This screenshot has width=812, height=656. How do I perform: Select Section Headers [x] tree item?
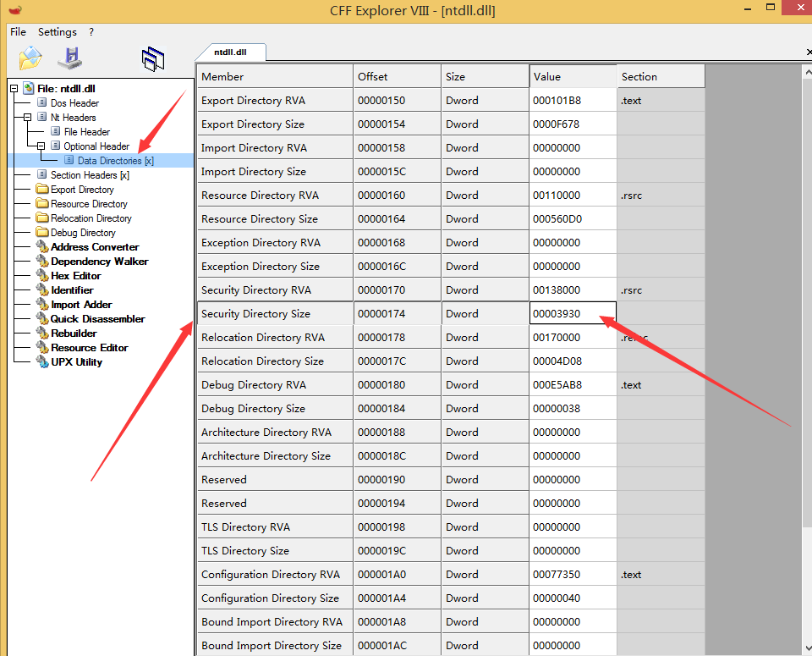(91, 175)
